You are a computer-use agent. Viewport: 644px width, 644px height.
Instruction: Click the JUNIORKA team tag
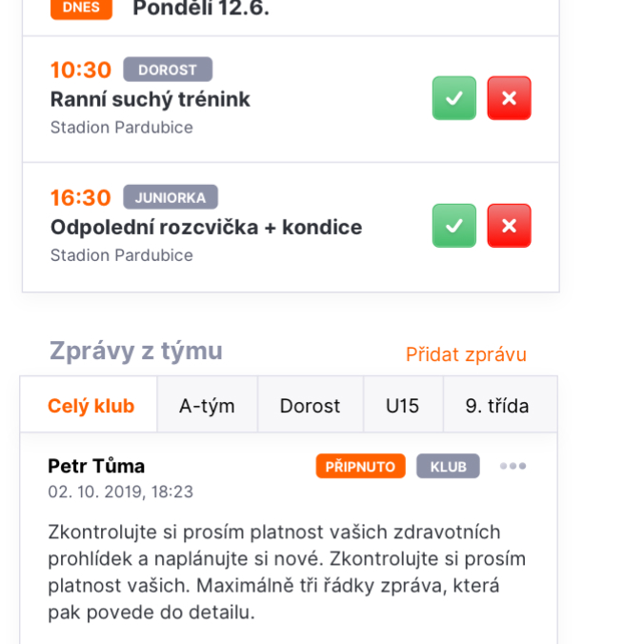[171, 197]
